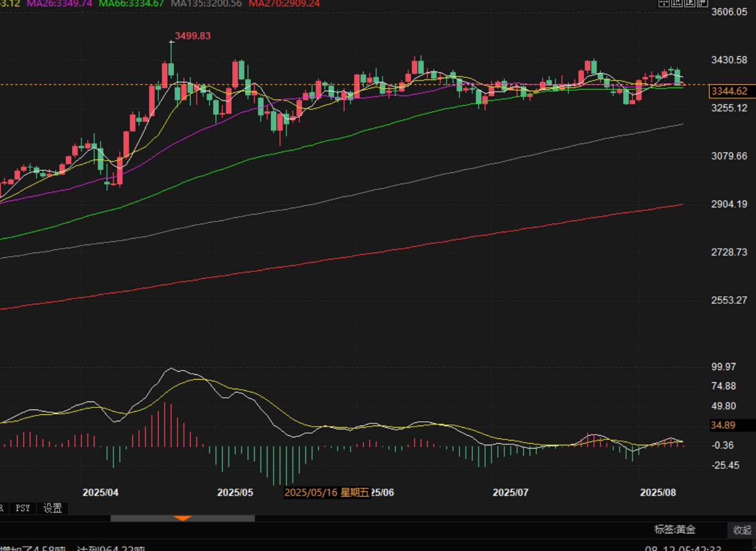Image resolution: width=756 pixels, height=551 pixels.
Task: Click the 3499.83 high price marker
Action: coord(193,36)
